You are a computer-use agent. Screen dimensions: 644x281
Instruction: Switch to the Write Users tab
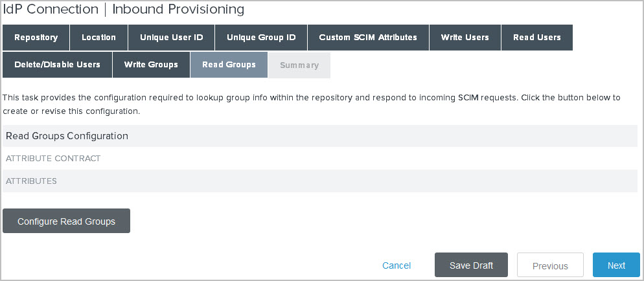[465, 38]
